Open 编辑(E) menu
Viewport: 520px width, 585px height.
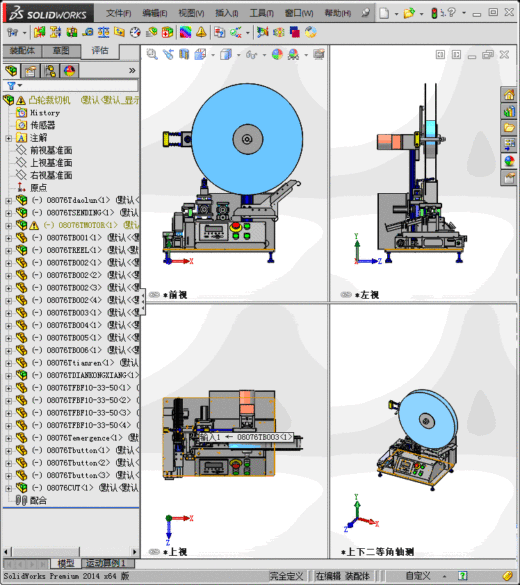click(x=154, y=13)
